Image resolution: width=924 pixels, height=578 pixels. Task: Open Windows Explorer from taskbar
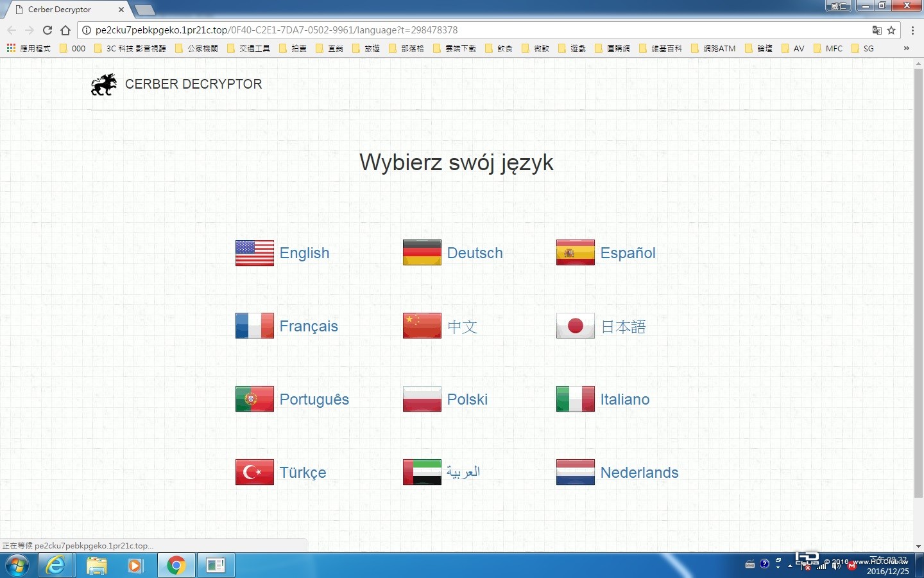click(x=96, y=566)
